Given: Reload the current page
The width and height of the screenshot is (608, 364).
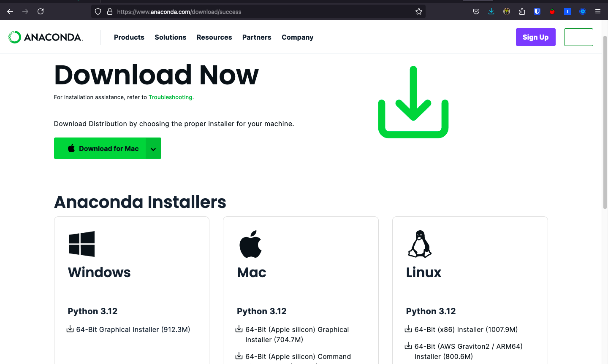Looking at the screenshot, I should 41,12.
